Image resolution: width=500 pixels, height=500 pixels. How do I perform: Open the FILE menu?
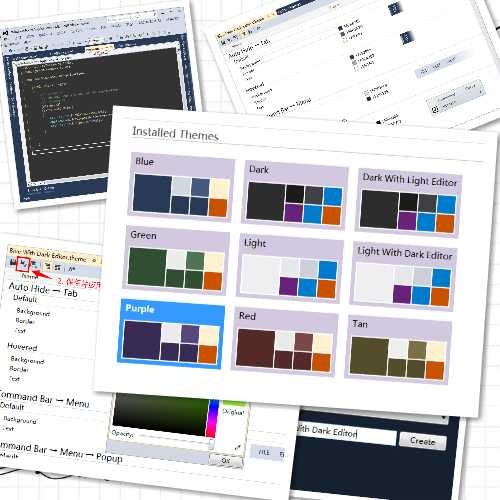click(x=264, y=452)
